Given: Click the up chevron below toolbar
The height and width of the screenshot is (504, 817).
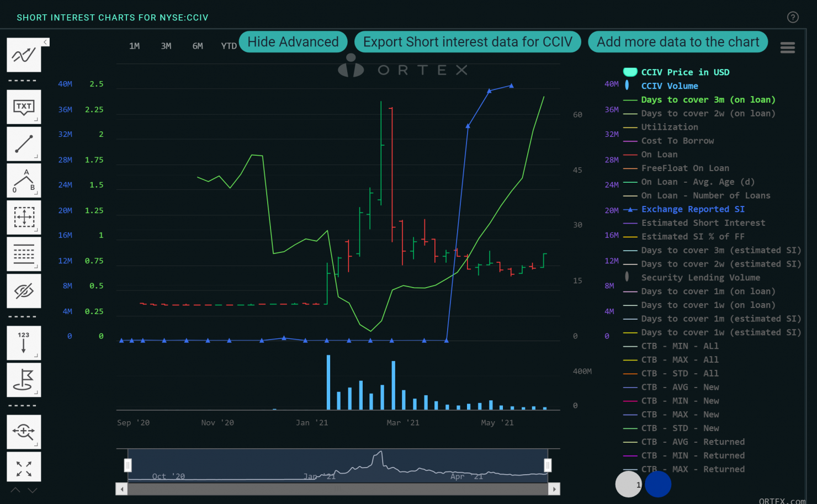Looking at the screenshot, I should [15, 490].
